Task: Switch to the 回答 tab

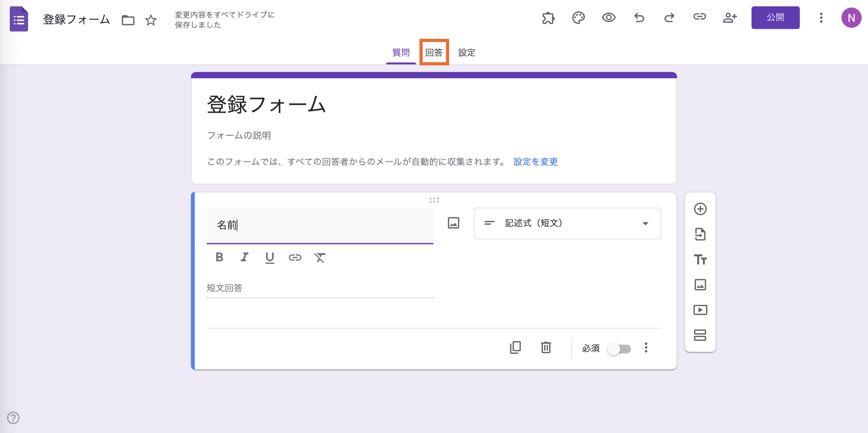Action: (x=434, y=53)
